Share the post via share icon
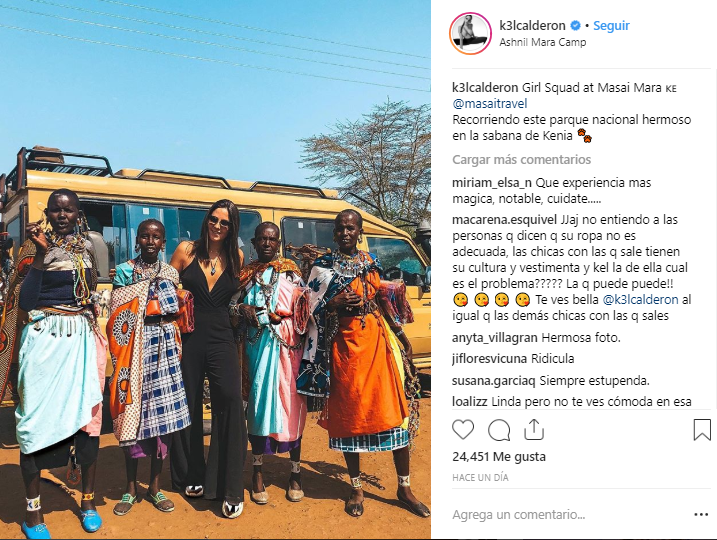717x540 pixels. click(534, 429)
